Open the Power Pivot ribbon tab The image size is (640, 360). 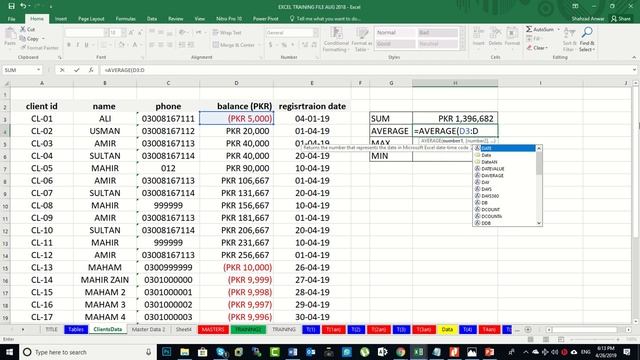[265, 19]
